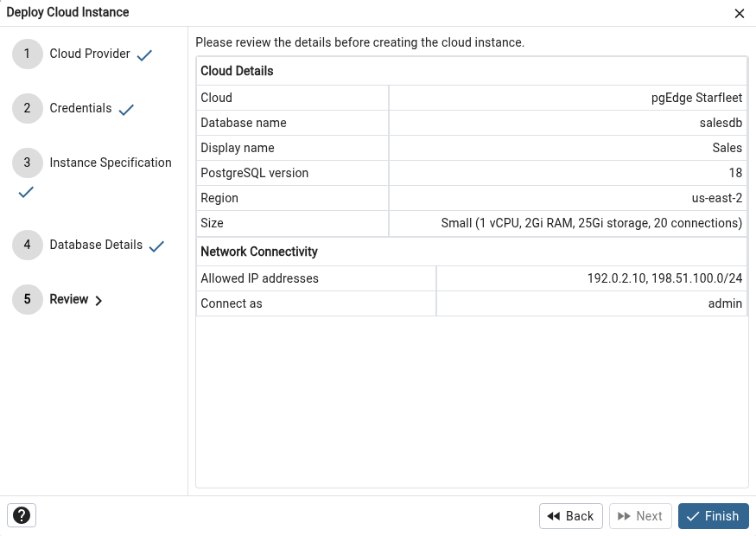Click chevron arrow next to Review
Viewport: 756px width, 536px height.
pyautogui.click(x=98, y=301)
